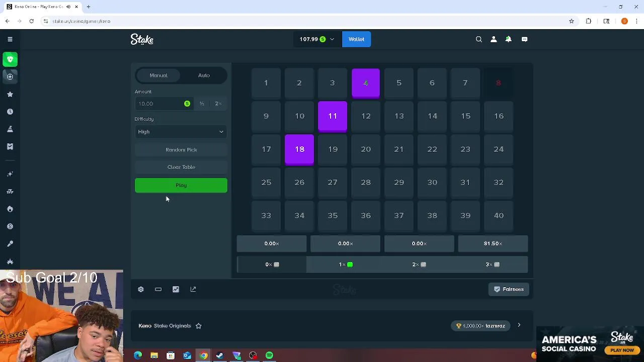Open Spotify from the taskbar
Image resolution: width=644 pixels, height=362 pixels.
(x=269, y=355)
